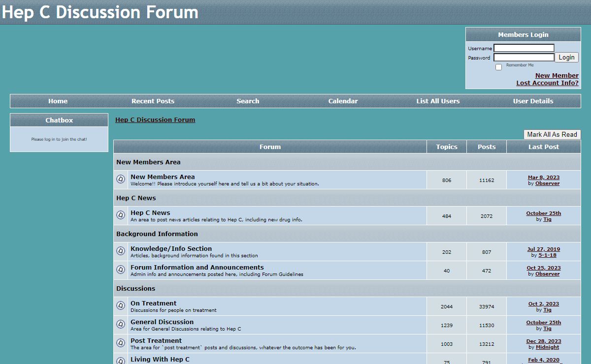This screenshot has height=364, width=591.
Task: Open List All Users page
Action: point(438,101)
